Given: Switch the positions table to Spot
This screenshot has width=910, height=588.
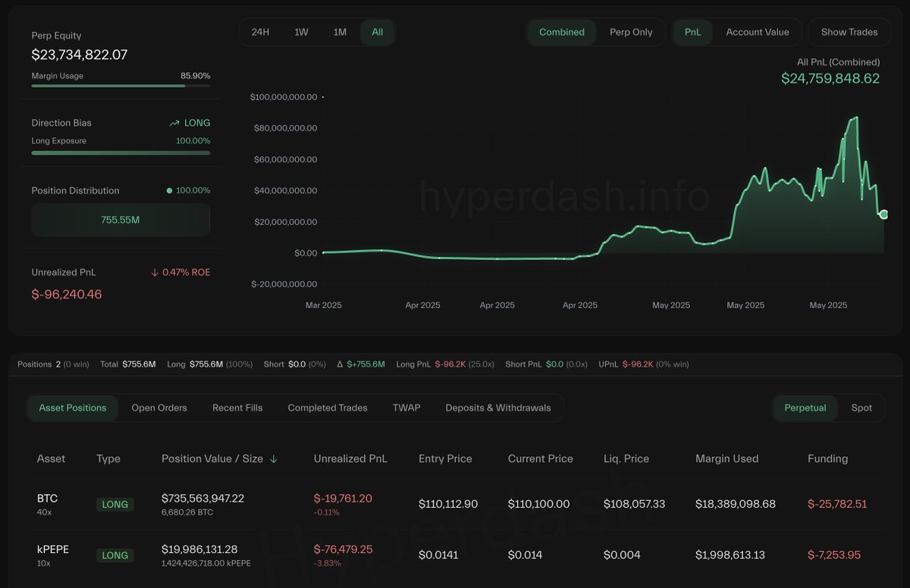Looking at the screenshot, I should point(861,408).
